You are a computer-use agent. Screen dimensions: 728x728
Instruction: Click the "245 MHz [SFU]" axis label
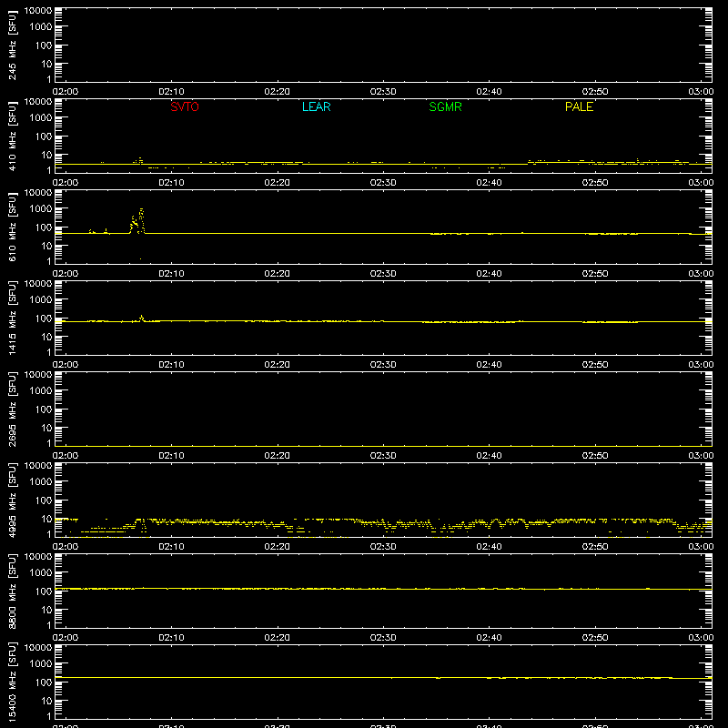[x=12, y=45]
